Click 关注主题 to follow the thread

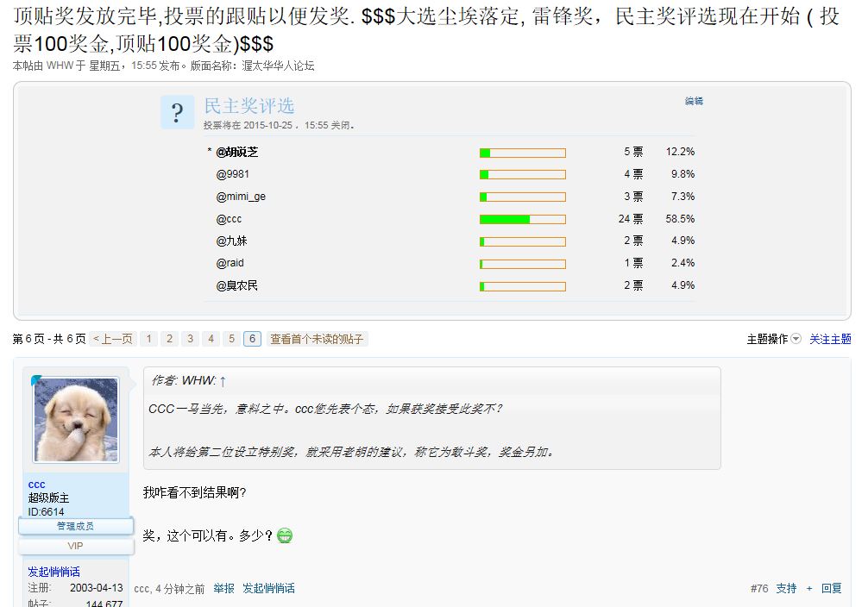point(829,340)
